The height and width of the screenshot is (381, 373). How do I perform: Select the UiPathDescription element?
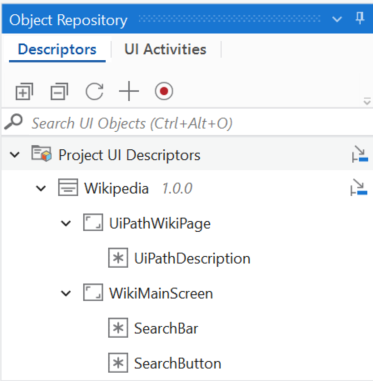(192, 259)
